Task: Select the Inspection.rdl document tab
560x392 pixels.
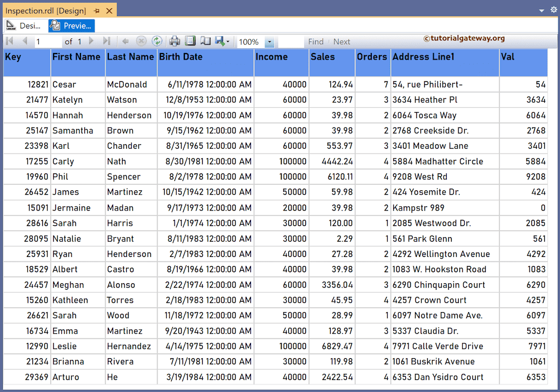Action: [44, 9]
